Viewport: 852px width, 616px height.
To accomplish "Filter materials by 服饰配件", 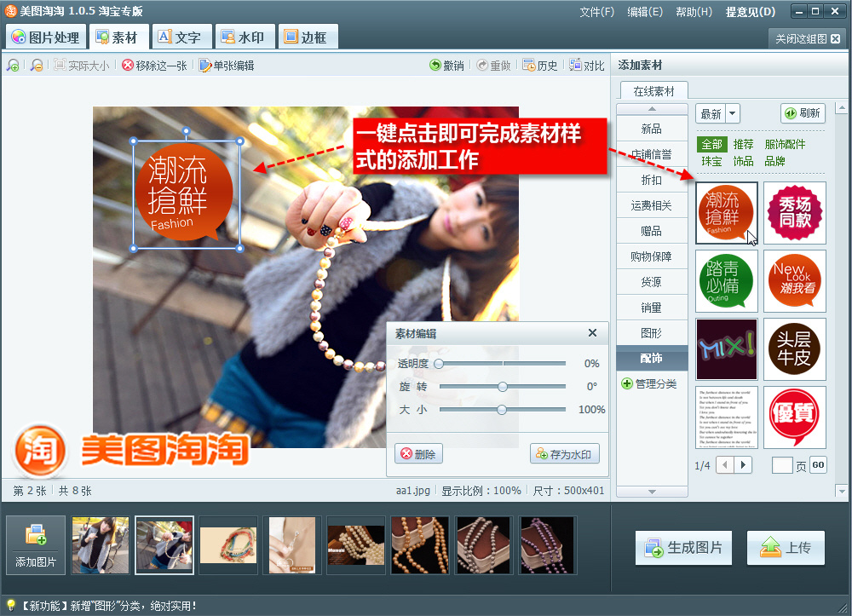I will click(x=785, y=144).
